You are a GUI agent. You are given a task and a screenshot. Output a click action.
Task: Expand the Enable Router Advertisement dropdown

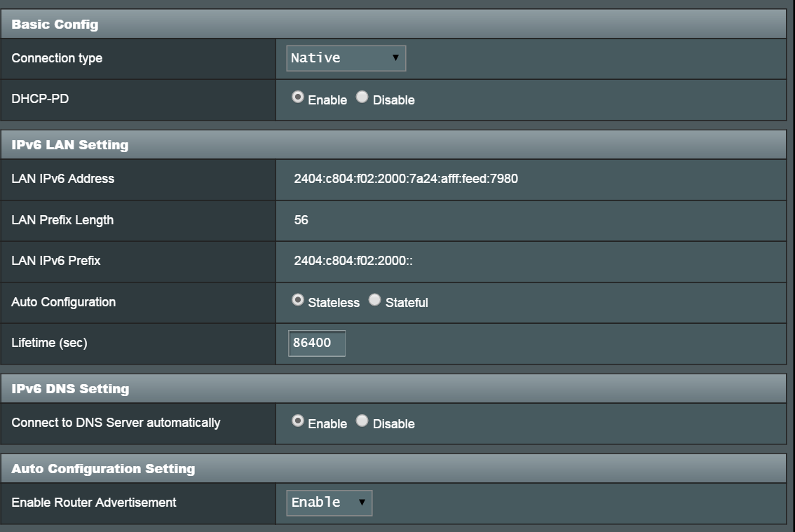tap(329, 503)
